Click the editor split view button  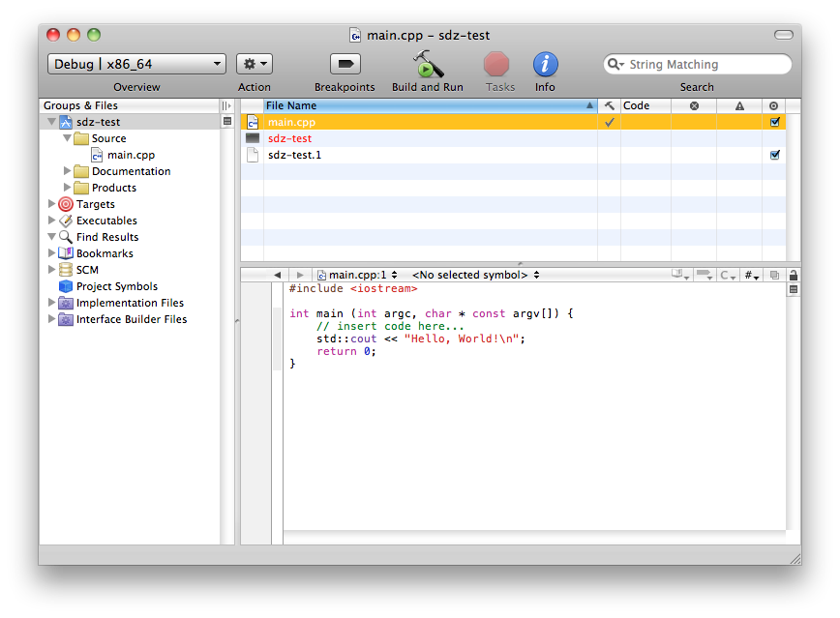coord(794,289)
